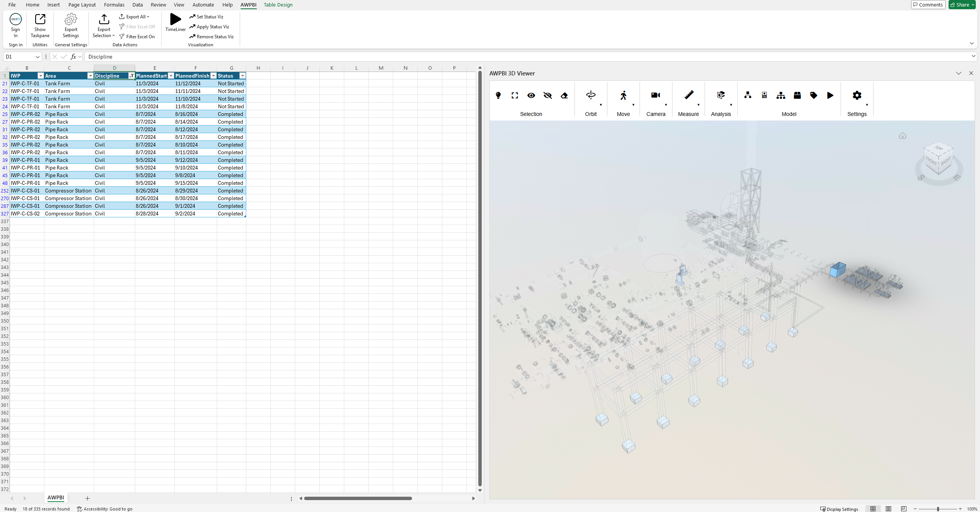The height and width of the screenshot is (512, 980).
Task: Click the horizontal sheet scrollbar
Action: 358,498
